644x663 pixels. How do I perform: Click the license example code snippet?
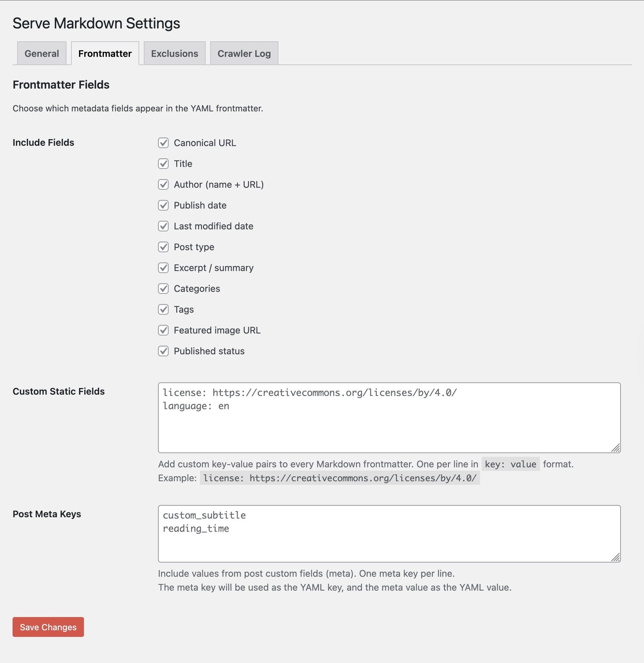point(340,478)
